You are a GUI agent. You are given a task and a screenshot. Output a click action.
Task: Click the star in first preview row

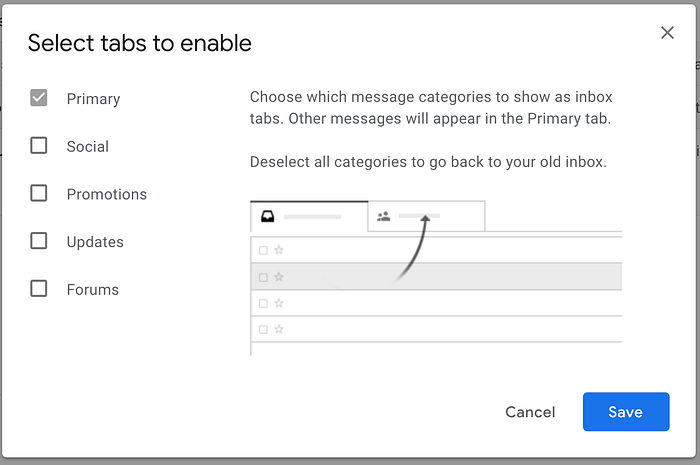279,250
